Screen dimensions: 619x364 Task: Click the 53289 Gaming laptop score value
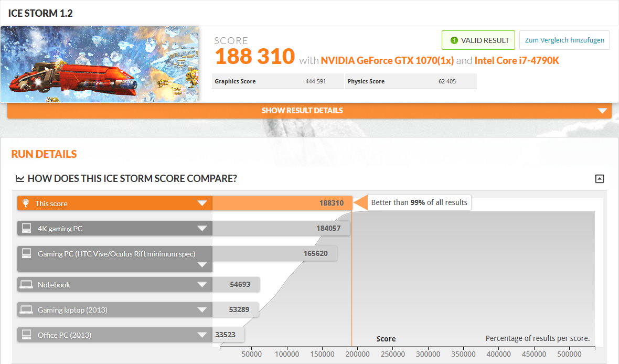tap(239, 309)
